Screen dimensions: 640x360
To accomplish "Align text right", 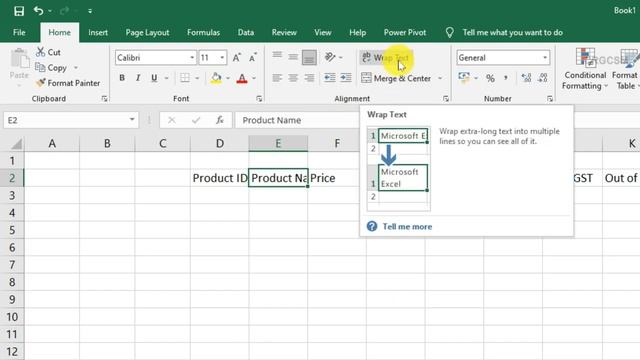I will 309,78.
